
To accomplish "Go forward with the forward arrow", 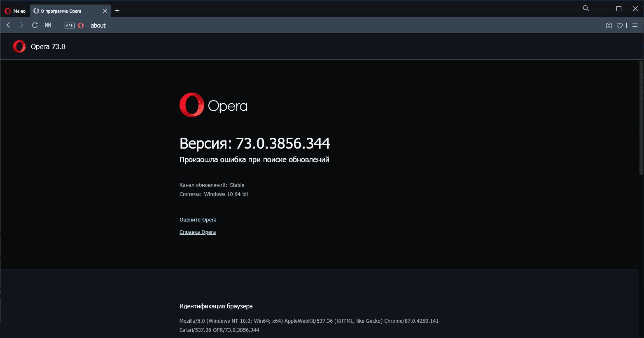I will [21, 25].
